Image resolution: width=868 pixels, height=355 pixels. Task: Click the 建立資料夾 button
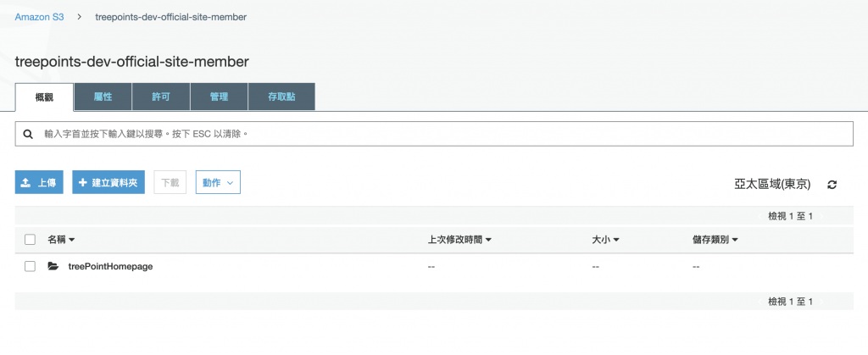[x=108, y=182]
